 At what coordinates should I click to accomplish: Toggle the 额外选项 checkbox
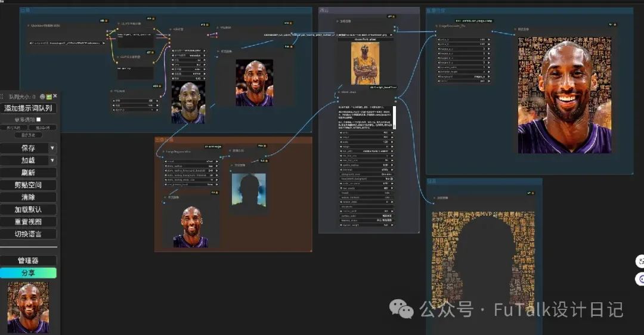click(39, 119)
